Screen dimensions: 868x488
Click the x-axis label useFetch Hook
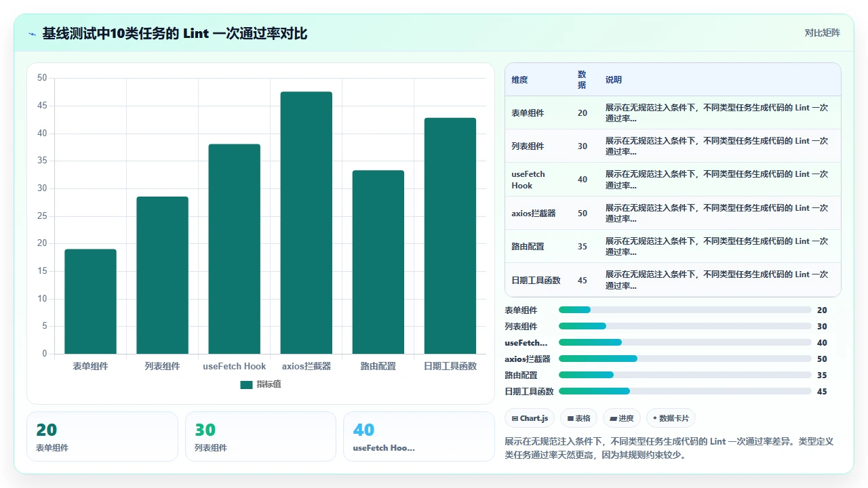click(x=235, y=366)
